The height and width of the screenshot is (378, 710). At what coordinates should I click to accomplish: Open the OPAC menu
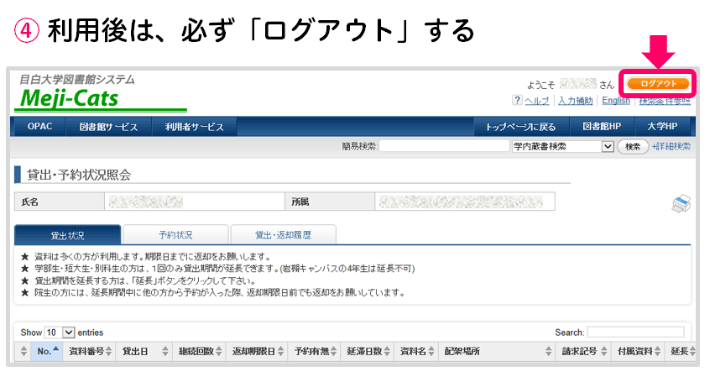coord(39,127)
